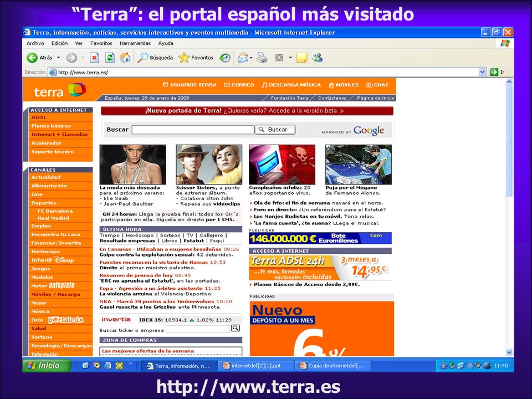This screenshot has width=532, height=399.
Task: Open the Mail icon dropdown arrow
Action: coord(251,58)
